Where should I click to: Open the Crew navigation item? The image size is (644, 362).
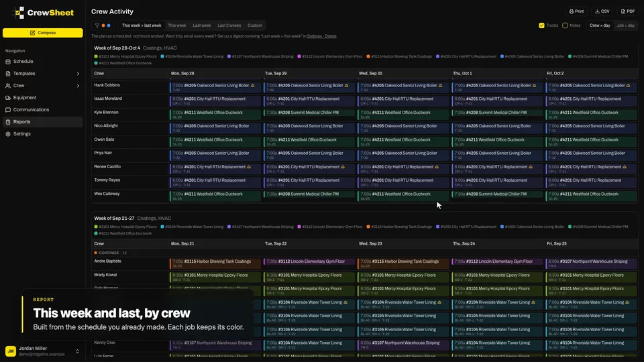point(43,86)
